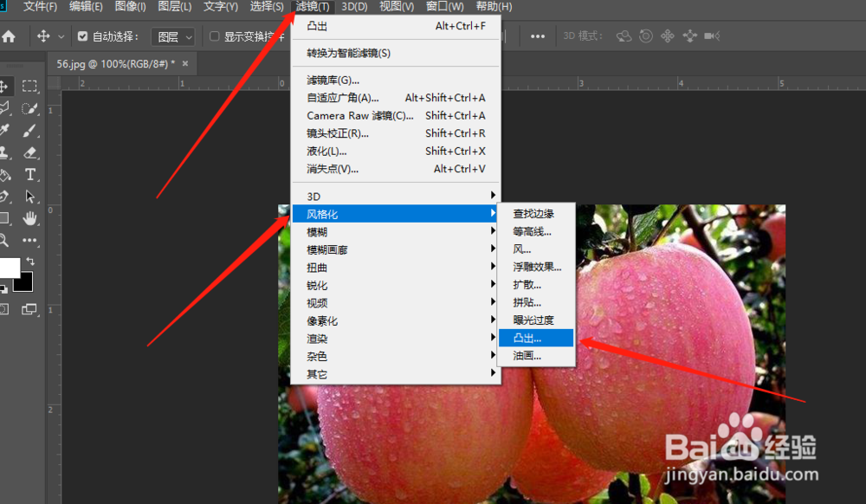
Task: Expand the 其它 submenu
Action: 396,374
